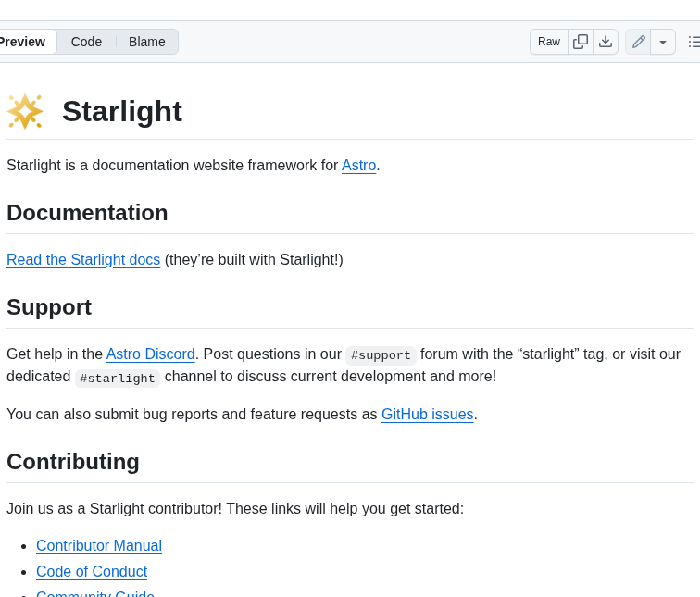
Task: Click the "Join us as a Starlight contributor" text
Action: [x=114, y=509]
